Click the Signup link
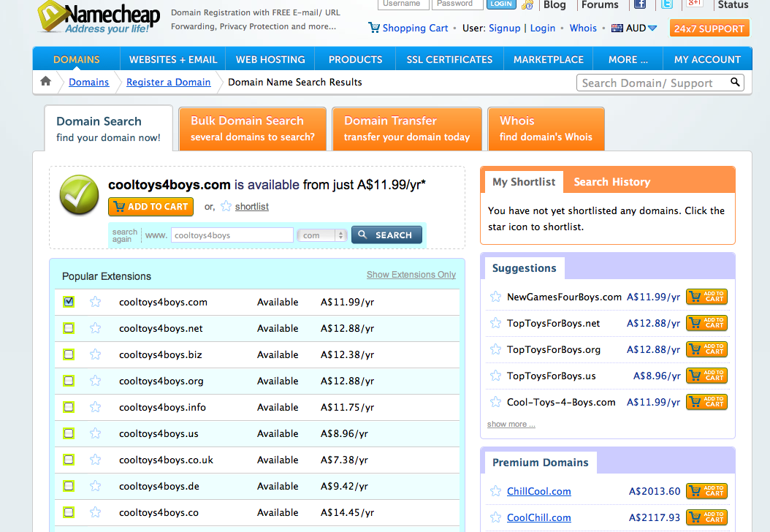The image size is (770, 532). pyautogui.click(x=505, y=28)
